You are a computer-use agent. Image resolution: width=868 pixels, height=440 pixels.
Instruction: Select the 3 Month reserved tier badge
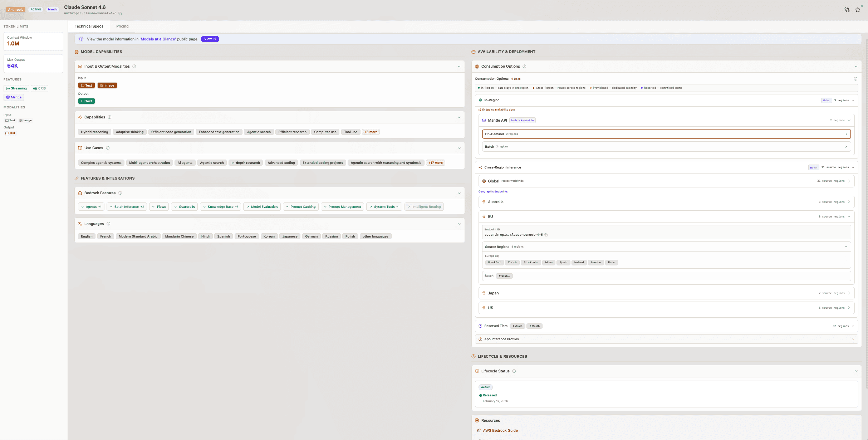tap(535, 326)
